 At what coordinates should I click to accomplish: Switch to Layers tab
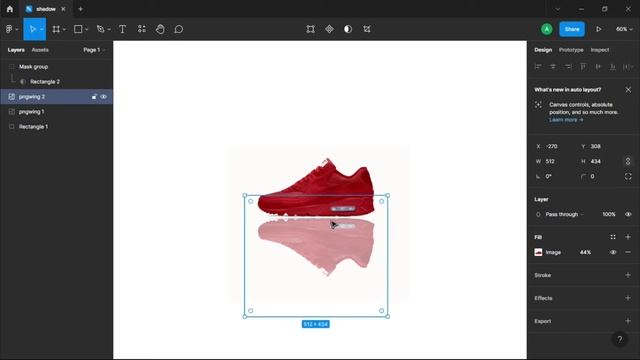pyautogui.click(x=16, y=50)
